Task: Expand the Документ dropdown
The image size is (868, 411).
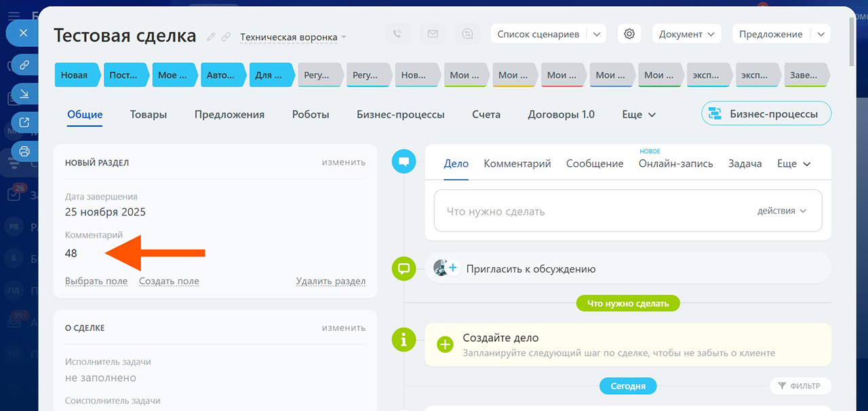Action: coord(686,34)
